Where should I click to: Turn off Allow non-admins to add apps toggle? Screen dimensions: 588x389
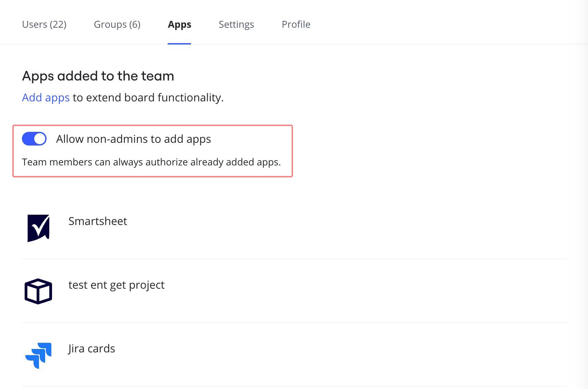point(34,139)
